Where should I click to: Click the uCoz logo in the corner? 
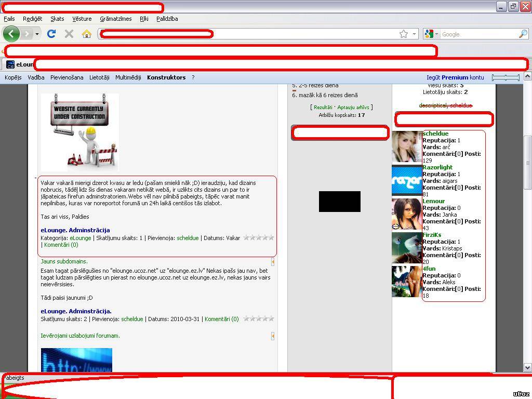point(522,394)
